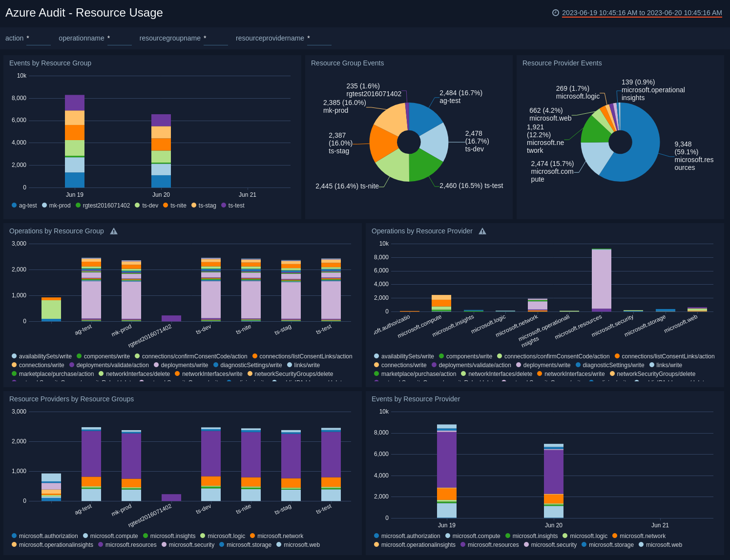730x560 pixels.
Task: Click the Events by Resource Group panel title
Action: (50, 63)
